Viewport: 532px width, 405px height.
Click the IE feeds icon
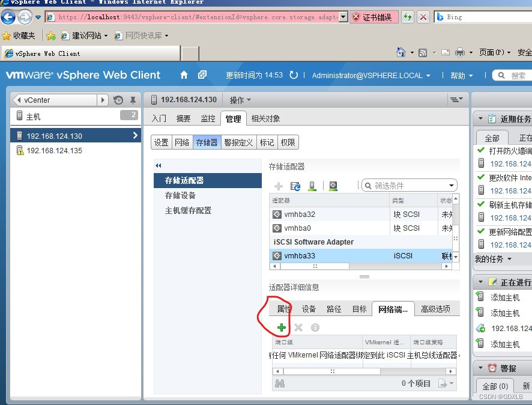pos(423,53)
